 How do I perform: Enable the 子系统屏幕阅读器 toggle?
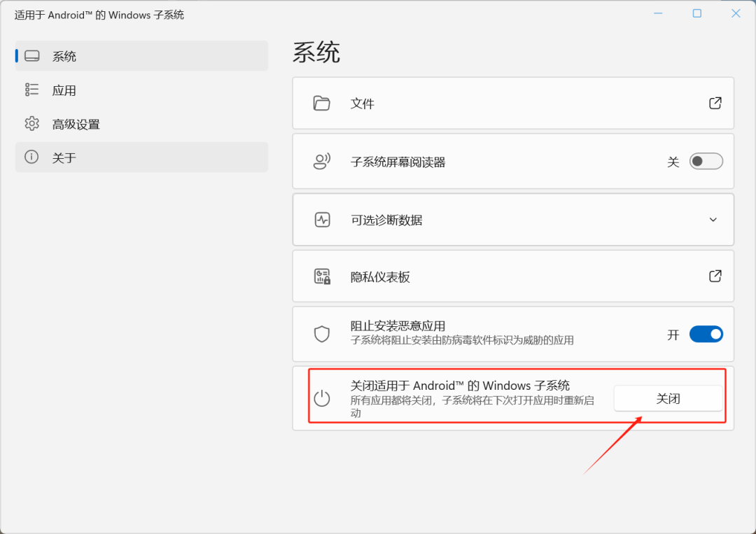[706, 162]
